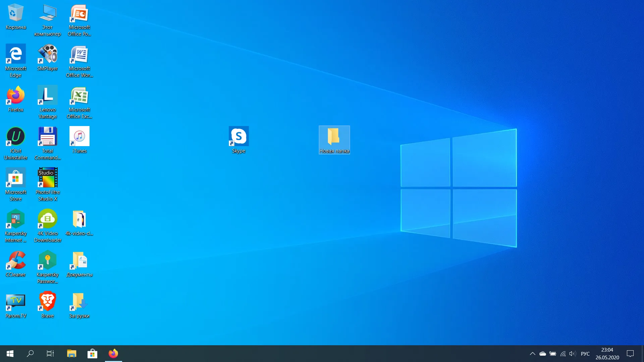Select the Brave browser shortcut

coord(47,305)
